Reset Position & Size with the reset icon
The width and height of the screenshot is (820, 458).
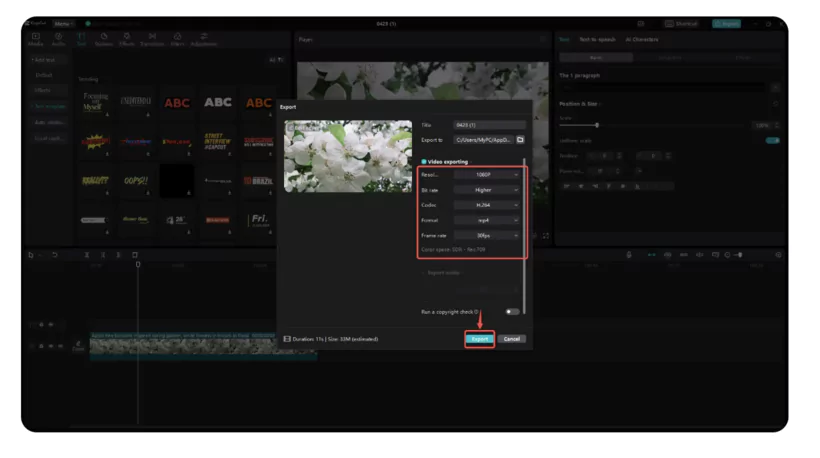(776, 104)
